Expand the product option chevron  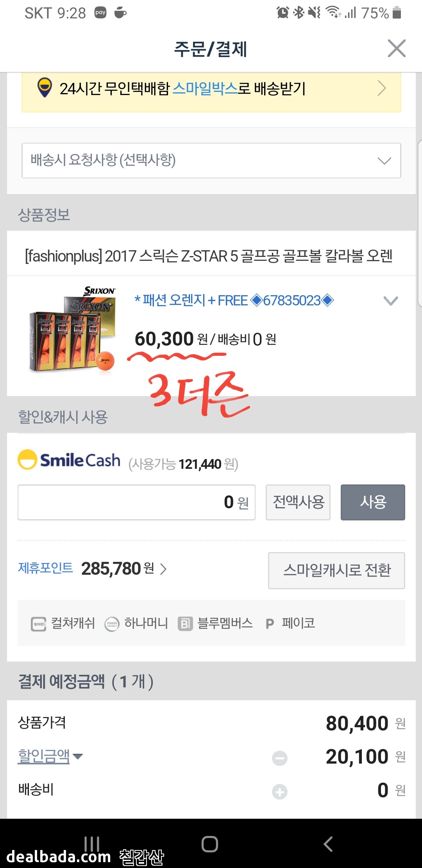(391, 301)
